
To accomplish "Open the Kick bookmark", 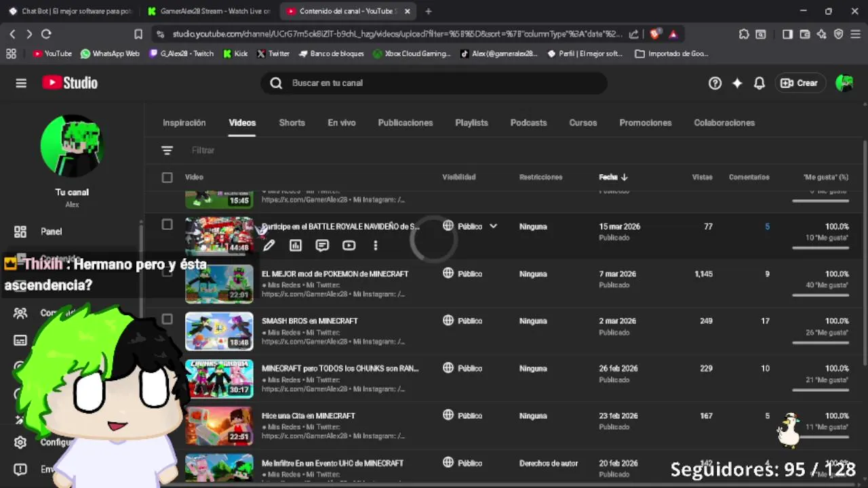I will click(x=235, y=54).
